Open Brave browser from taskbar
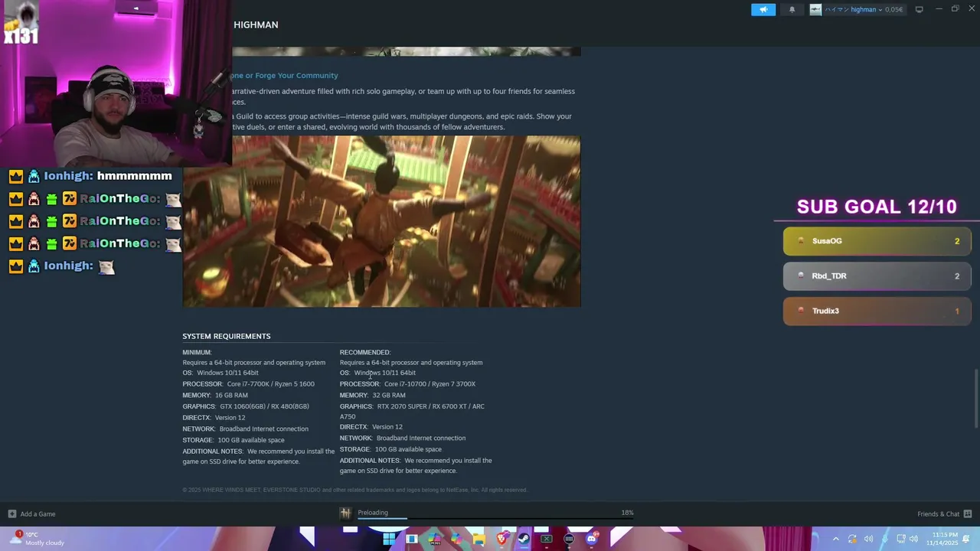 [x=501, y=539]
